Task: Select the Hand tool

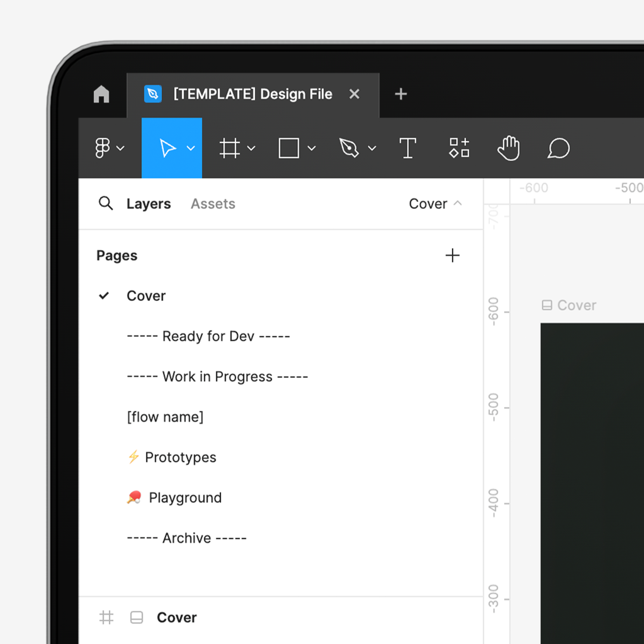Action: (x=509, y=148)
